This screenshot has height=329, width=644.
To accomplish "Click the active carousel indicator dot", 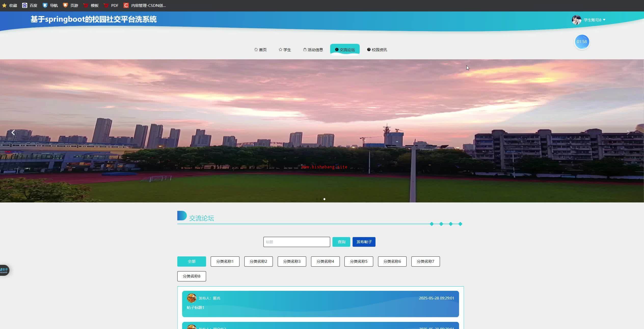I will click(324, 199).
